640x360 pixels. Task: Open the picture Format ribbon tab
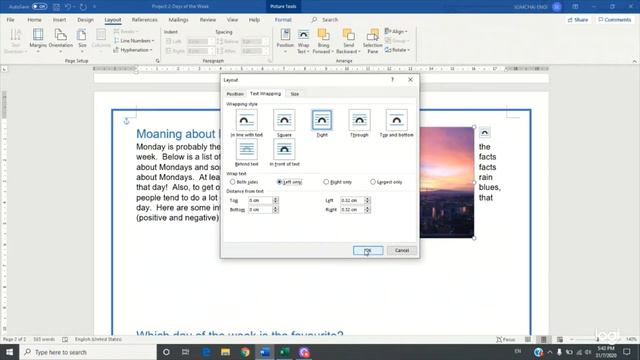pyautogui.click(x=283, y=20)
